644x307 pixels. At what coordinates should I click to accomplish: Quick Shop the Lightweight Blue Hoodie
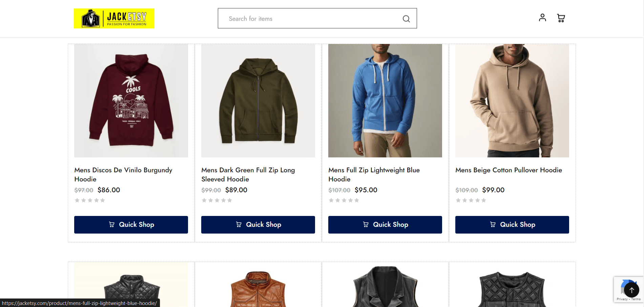385,225
